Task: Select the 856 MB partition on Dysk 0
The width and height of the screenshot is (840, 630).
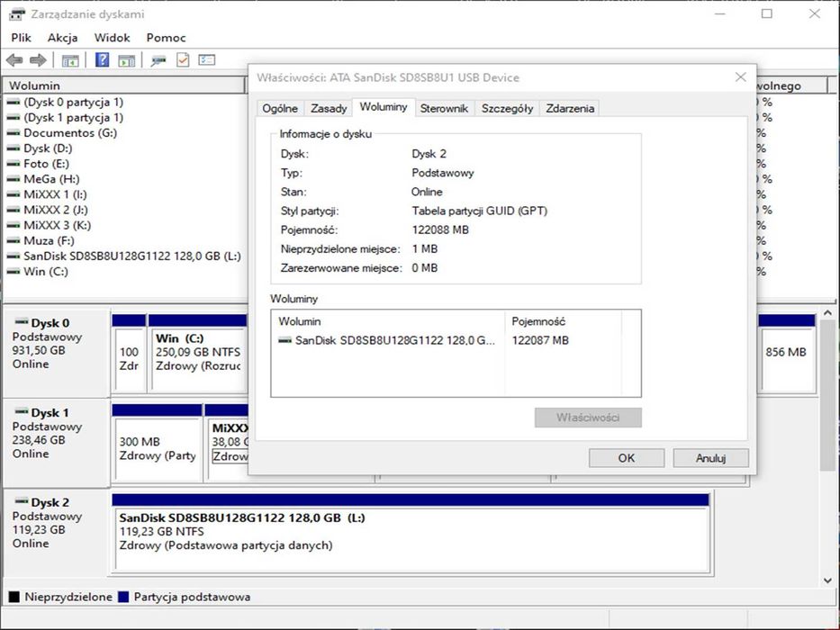Action: (786, 353)
